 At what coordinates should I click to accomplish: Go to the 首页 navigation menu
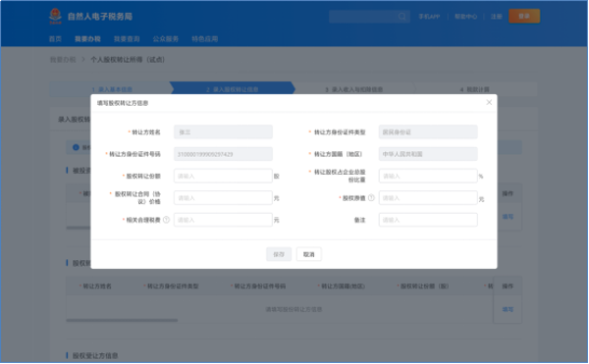tap(55, 39)
